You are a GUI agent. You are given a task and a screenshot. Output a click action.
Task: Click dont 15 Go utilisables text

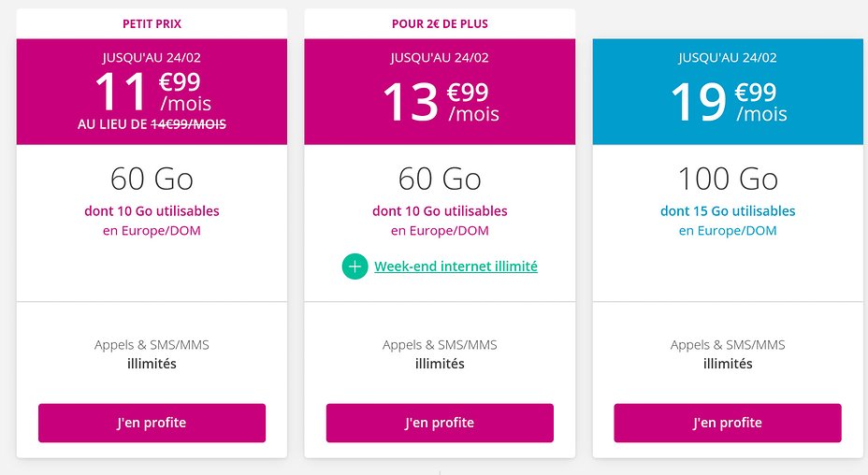(x=728, y=211)
